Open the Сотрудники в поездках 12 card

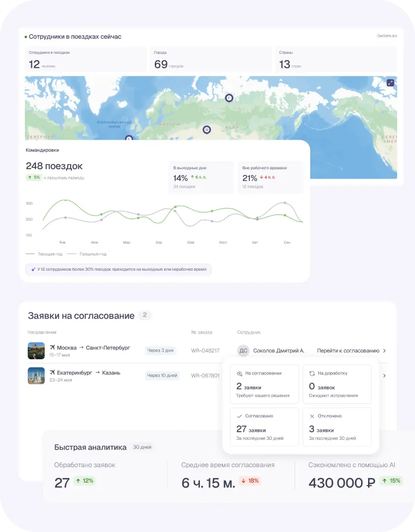86,59
